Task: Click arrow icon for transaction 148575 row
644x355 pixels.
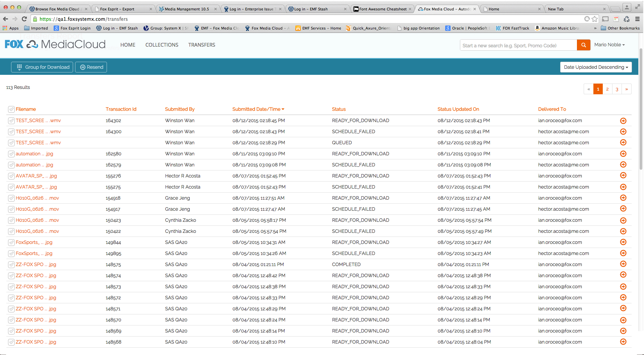Action: (x=623, y=264)
